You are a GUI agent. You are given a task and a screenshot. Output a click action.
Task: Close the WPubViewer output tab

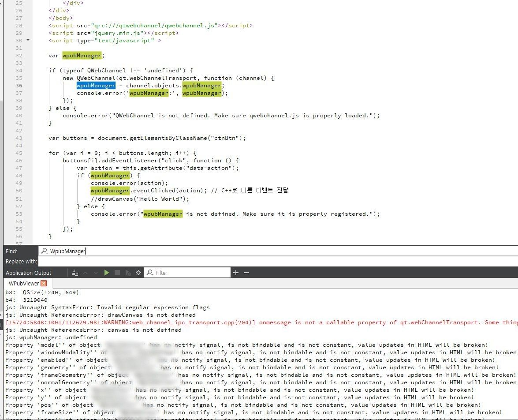click(x=44, y=283)
